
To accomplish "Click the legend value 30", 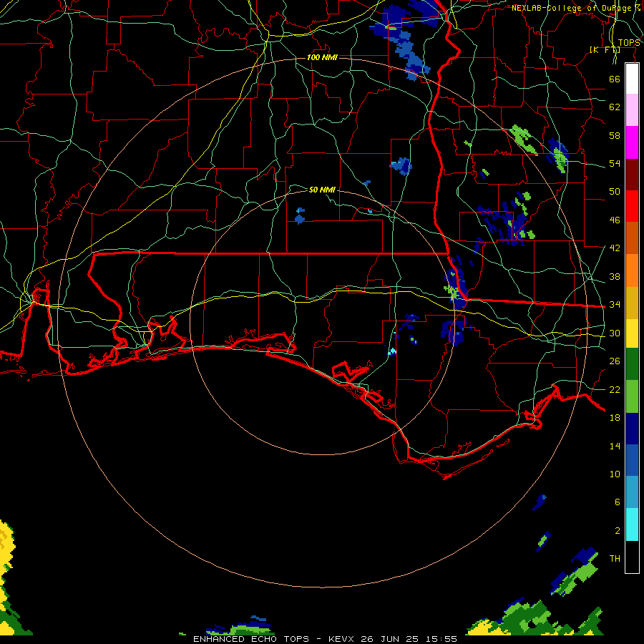I will (615, 333).
